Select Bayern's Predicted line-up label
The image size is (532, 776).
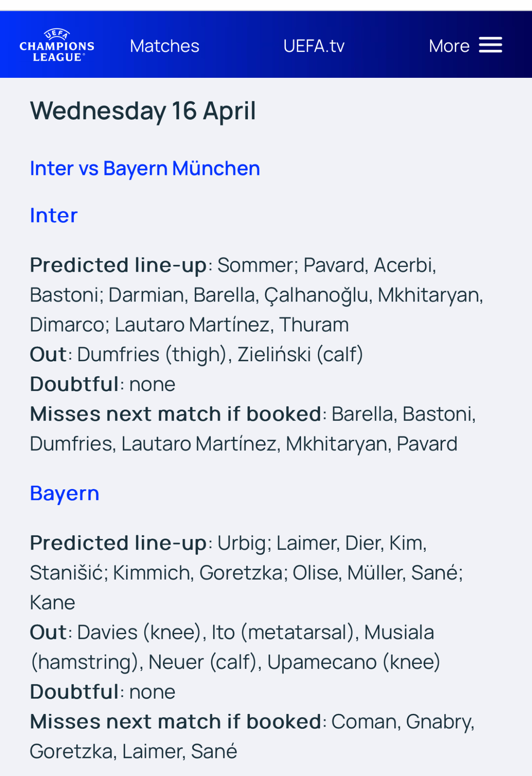click(118, 543)
